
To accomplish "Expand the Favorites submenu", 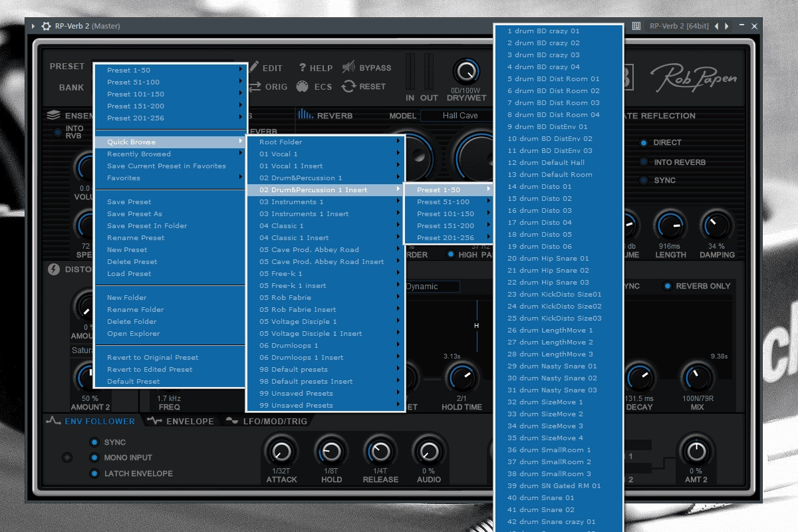I will coord(171,178).
